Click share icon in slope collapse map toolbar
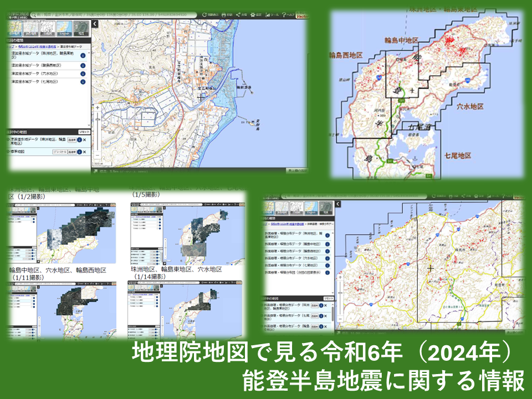The image size is (532, 399). [462, 196]
